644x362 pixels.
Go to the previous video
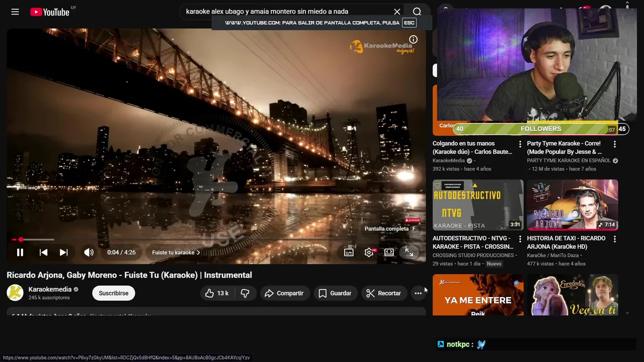click(x=43, y=252)
